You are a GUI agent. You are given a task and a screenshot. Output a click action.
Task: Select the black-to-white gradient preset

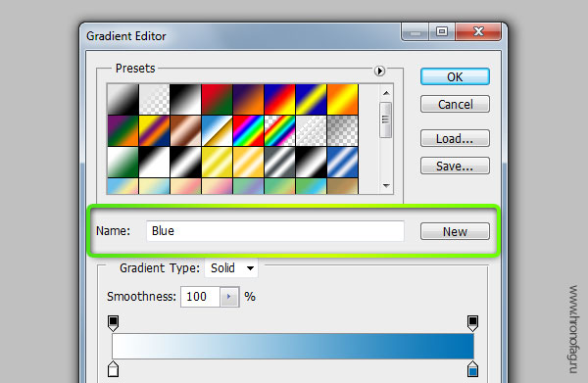[185, 99]
